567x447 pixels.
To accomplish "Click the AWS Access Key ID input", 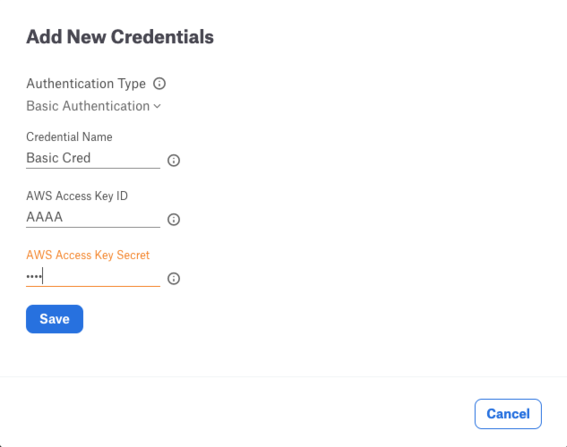I will pyautogui.click(x=93, y=217).
